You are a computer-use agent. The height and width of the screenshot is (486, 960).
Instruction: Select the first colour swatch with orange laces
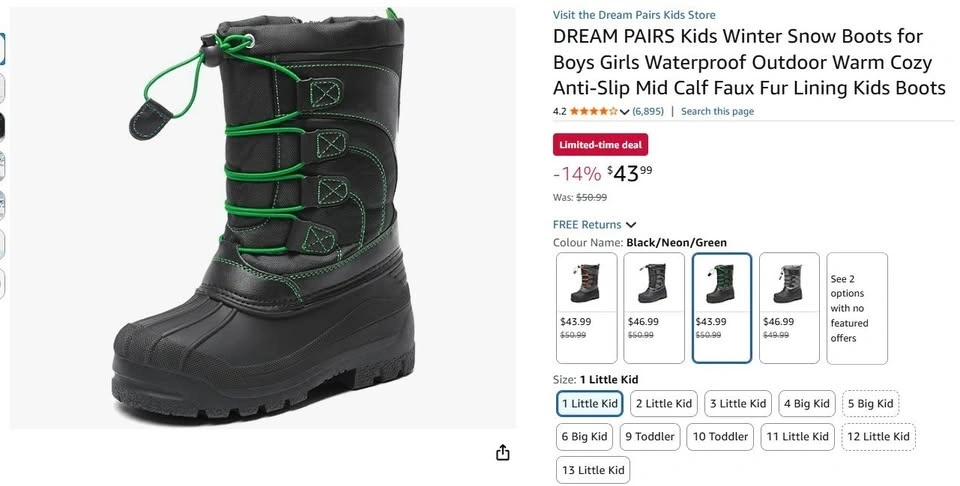[x=587, y=307]
